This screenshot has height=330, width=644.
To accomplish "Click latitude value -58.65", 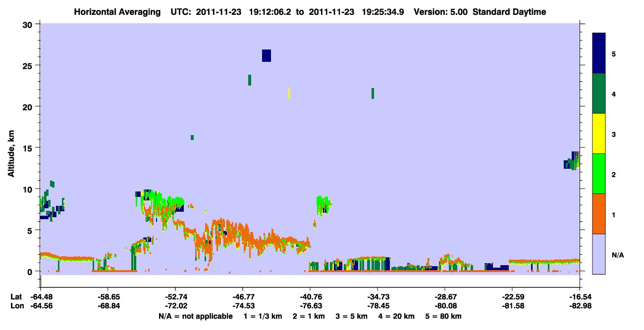I will (x=108, y=297).
